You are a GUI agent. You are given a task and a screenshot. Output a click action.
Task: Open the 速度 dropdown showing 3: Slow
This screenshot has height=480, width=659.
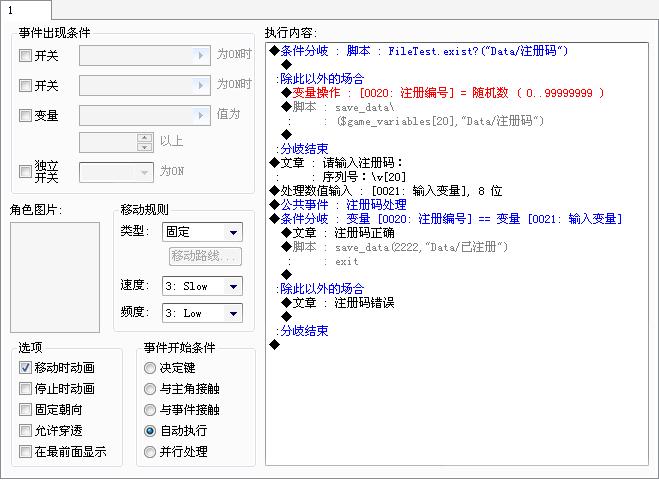click(202, 286)
